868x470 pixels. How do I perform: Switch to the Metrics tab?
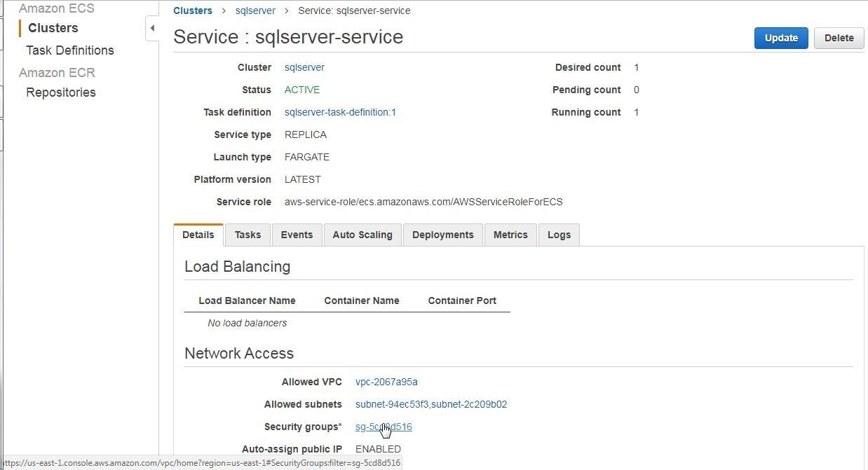510,235
